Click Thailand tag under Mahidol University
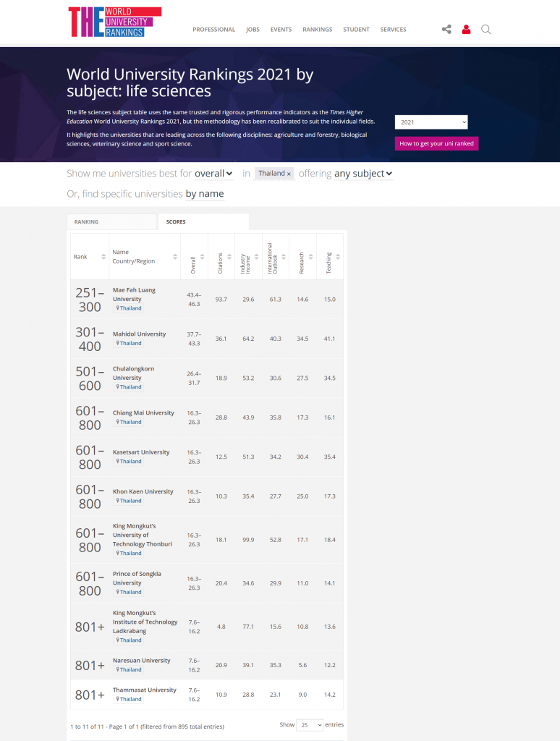 [x=129, y=344]
